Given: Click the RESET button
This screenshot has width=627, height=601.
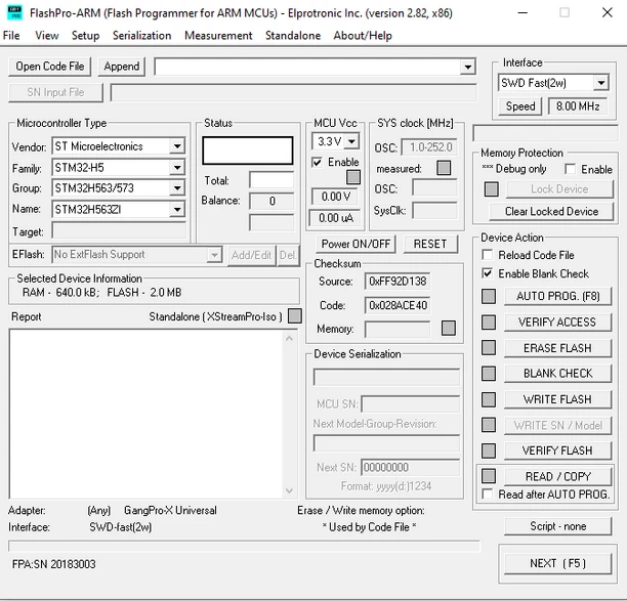Looking at the screenshot, I should click(x=430, y=244).
